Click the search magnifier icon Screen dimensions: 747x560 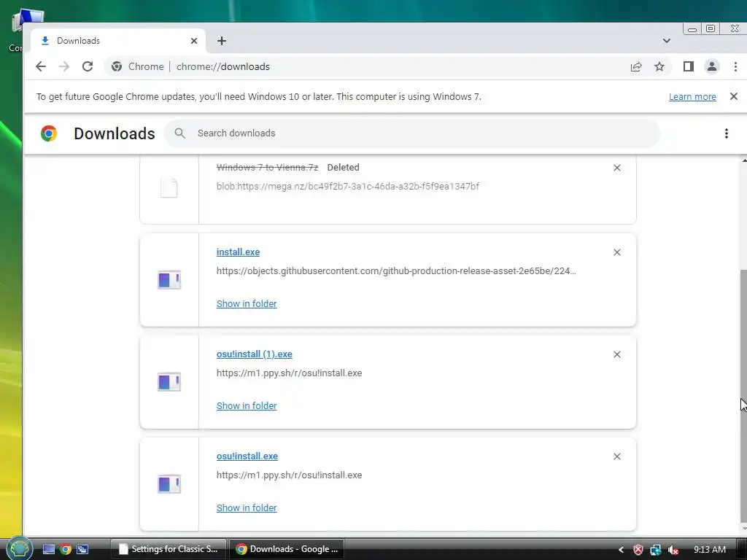[x=179, y=133]
